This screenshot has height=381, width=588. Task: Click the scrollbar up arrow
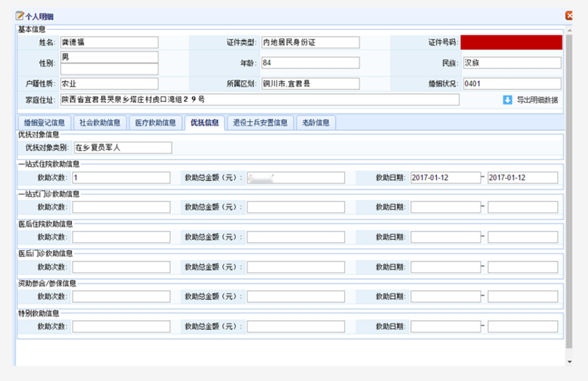point(569,29)
